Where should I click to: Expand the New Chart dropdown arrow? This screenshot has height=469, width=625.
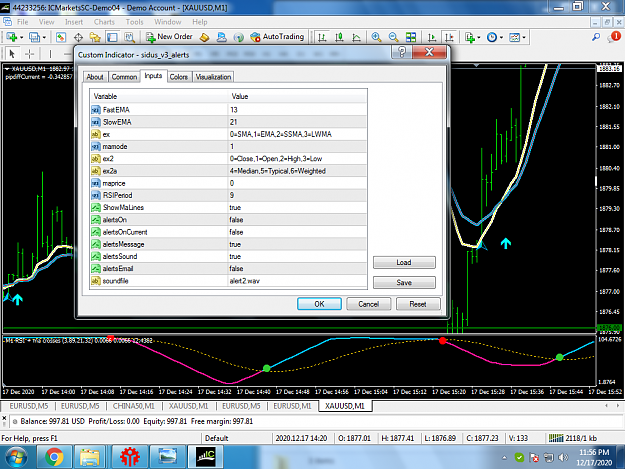coord(22,37)
